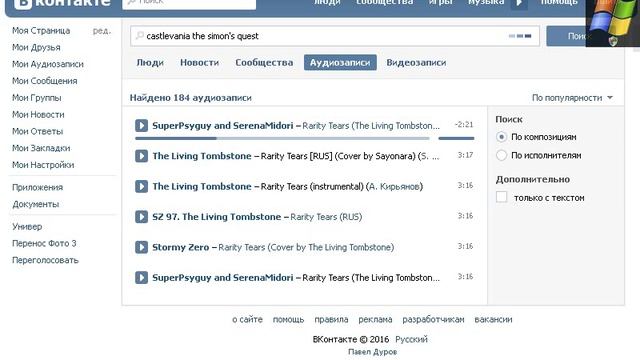Viewport: 640px width, 360px height.
Task: Switch to the Новости tab
Action: click(x=200, y=62)
